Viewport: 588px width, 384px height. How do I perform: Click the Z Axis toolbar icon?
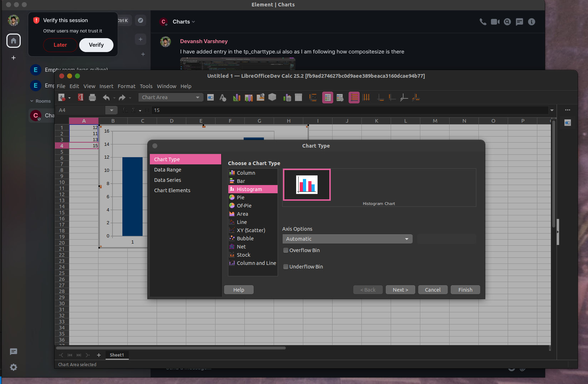pos(404,97)
